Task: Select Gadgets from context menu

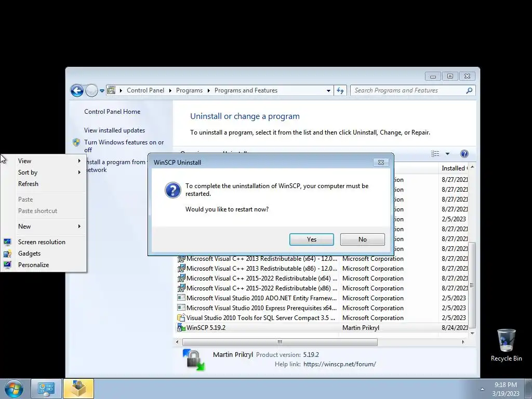Action: pos(44,254)
